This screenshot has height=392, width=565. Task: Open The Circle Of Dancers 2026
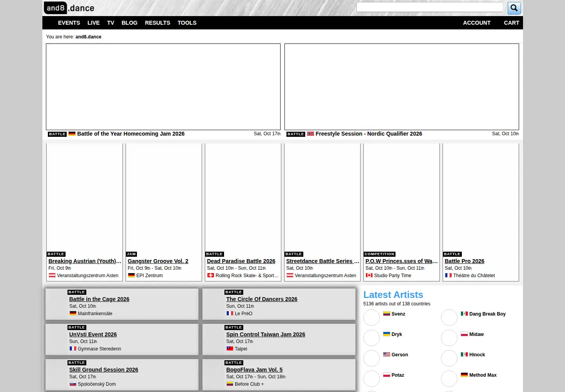pos(262,299)
